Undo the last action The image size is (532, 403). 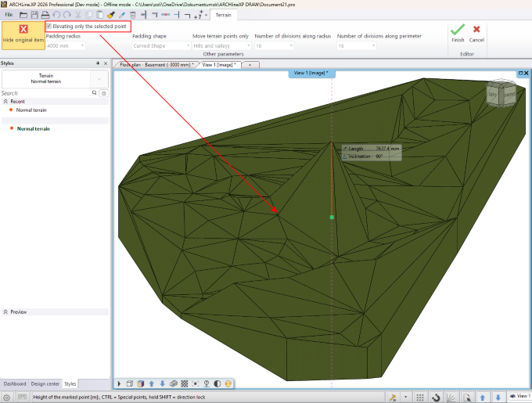pyautogui.click(x=56, y=15)
